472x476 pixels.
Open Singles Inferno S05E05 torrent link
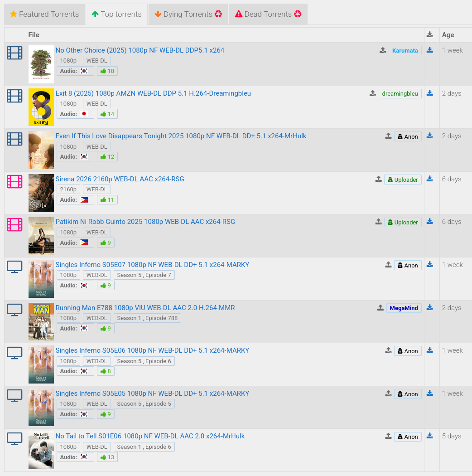click(x=152, y=393)
